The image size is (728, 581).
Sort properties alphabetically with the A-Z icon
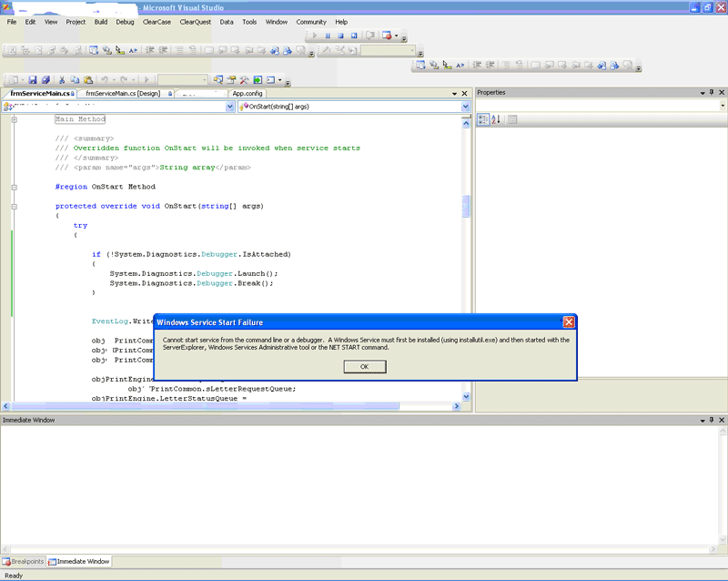[x=496, y=119]
